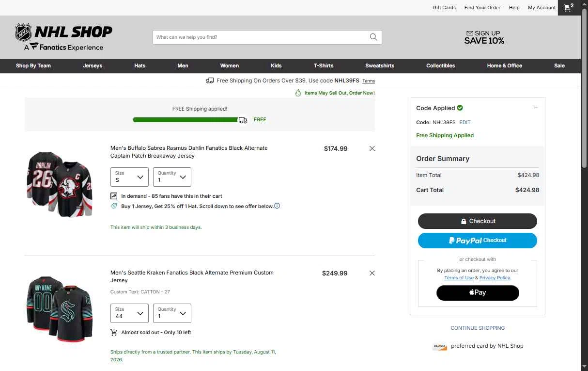588x371 pixels.
Task: Open the Collectibles menu
Action: coord(440,65)
